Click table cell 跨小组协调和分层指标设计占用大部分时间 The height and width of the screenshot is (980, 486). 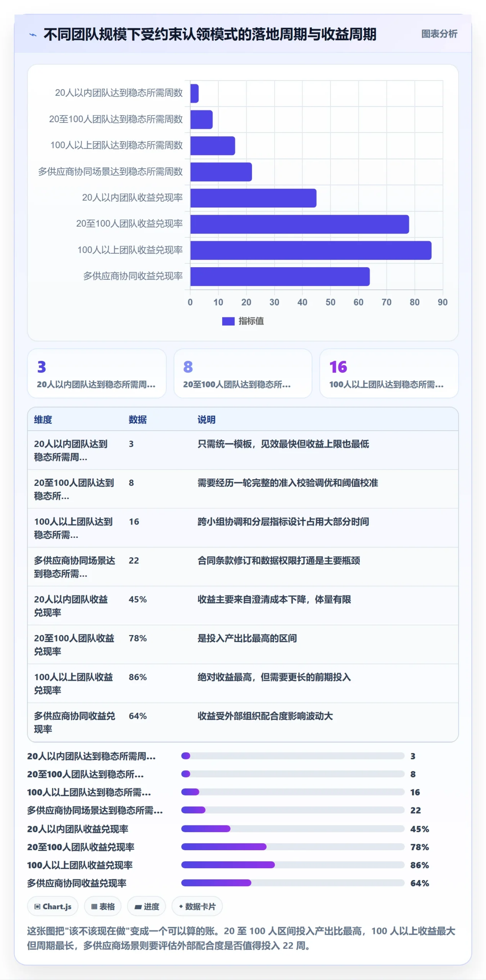click(x=283, y=522)
